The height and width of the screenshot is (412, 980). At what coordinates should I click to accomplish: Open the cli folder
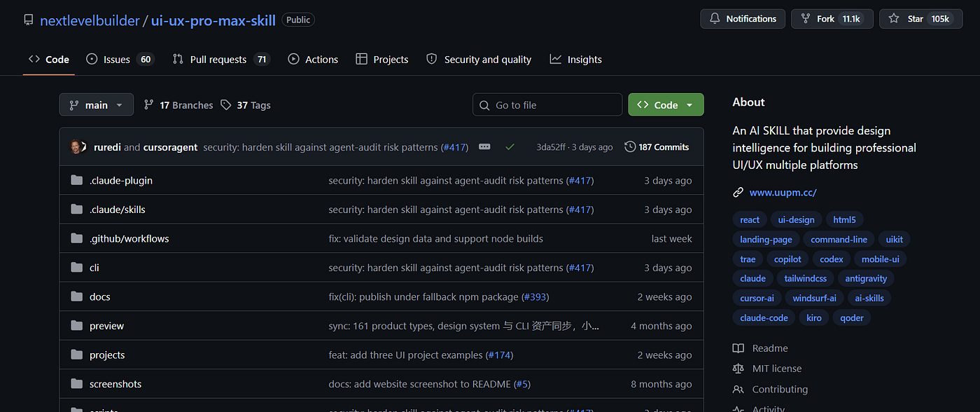tap(94, 268)
